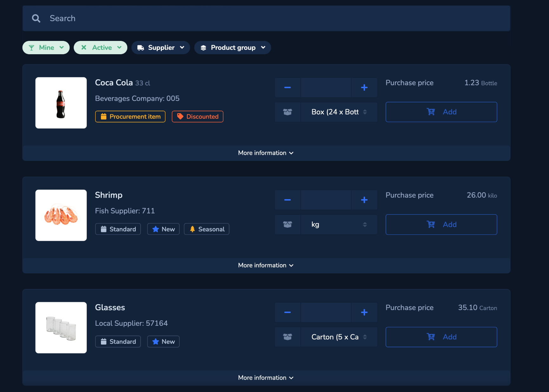Click the package icon in Glasses row
The width and height of the screenshot is (549, 392).
tap(288, 337)
